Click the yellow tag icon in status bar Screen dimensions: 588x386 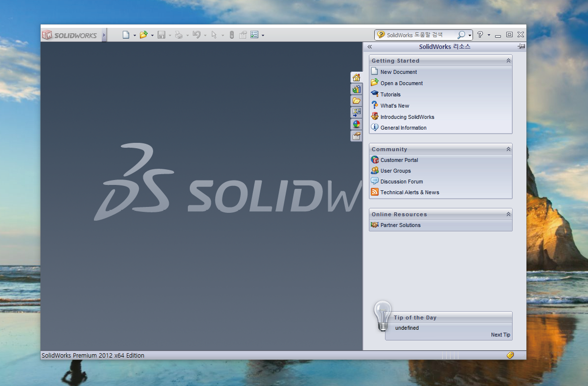[510, 355]
